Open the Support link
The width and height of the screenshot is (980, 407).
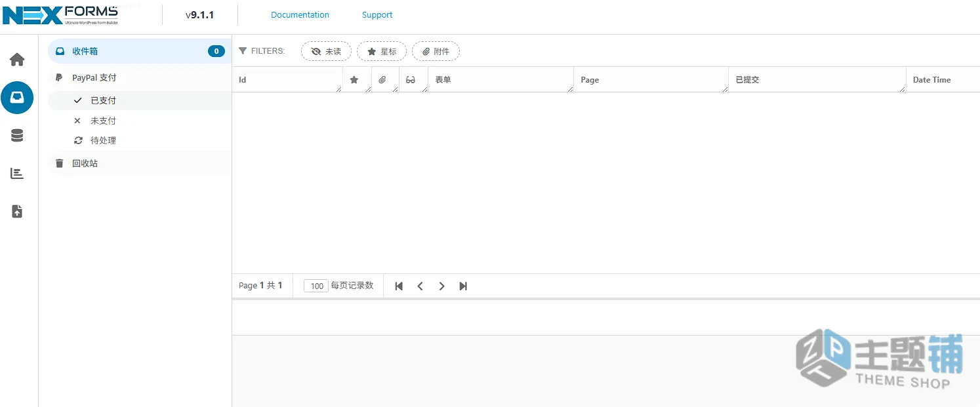377,14
